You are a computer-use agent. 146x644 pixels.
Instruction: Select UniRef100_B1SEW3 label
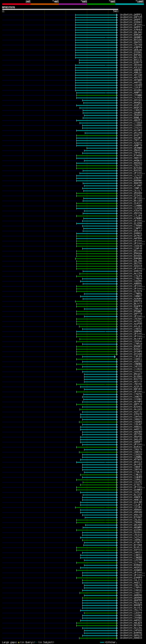pos(131,376)
